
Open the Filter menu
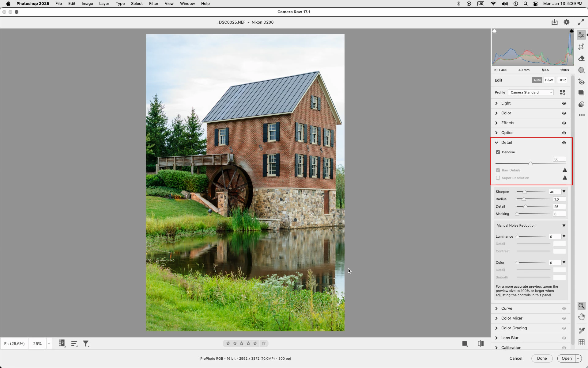tap(153, 4)
